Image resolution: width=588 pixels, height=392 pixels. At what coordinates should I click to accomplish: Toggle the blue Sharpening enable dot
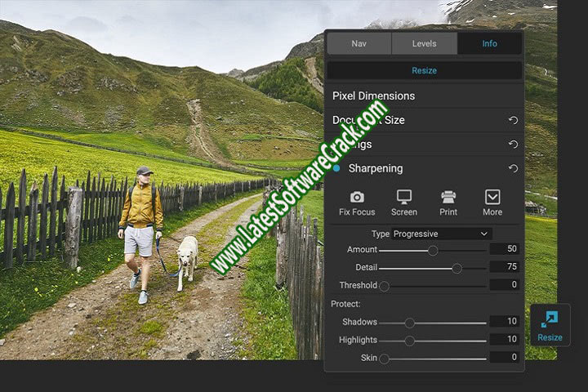click(x=336, y=168)
